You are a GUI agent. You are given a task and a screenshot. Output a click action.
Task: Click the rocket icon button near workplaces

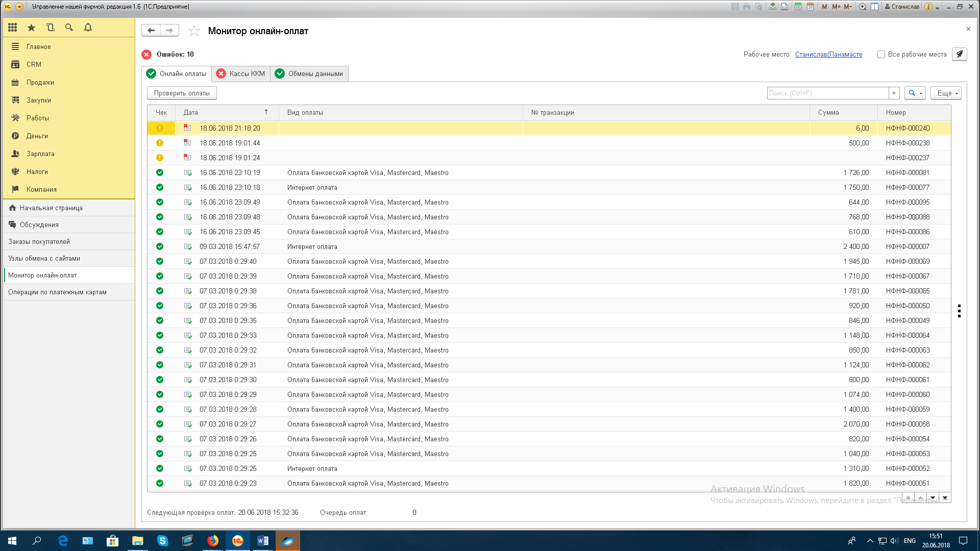[x=959, y=54]
